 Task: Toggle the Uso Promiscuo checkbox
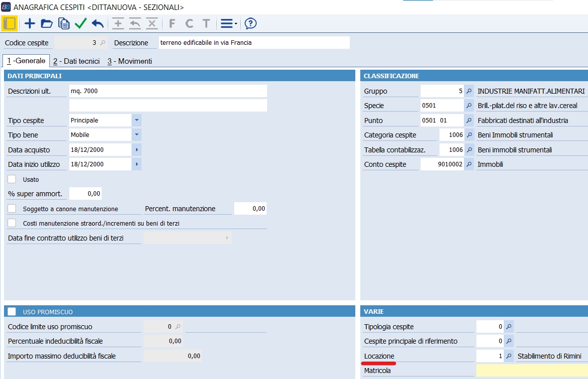tap(12, 312)
